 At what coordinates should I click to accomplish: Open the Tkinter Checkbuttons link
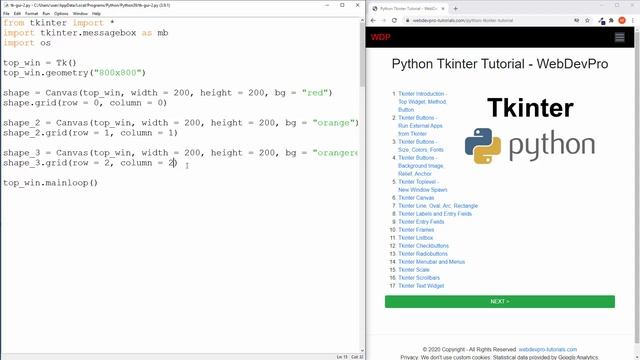(423, 246)
